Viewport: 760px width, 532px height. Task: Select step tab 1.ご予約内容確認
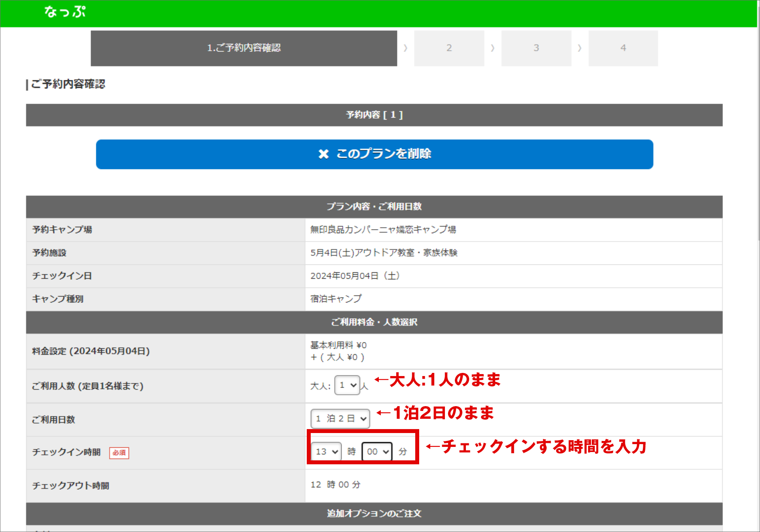[x=244, y=48]
